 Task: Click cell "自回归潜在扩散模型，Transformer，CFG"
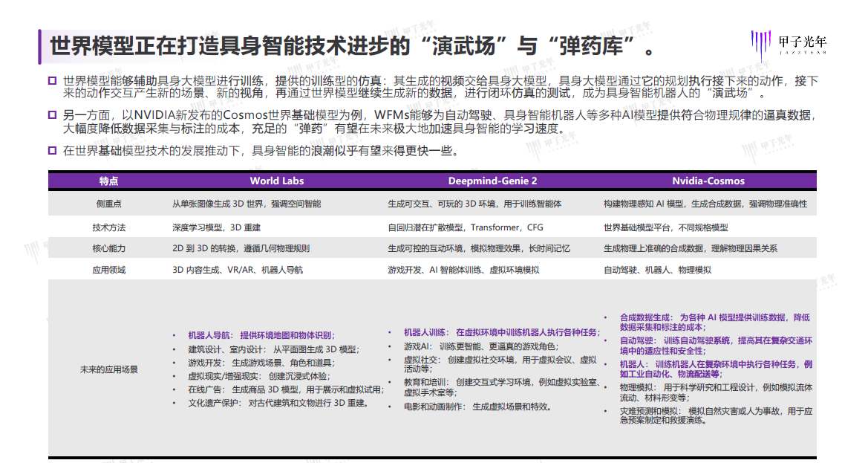(466, 227)
